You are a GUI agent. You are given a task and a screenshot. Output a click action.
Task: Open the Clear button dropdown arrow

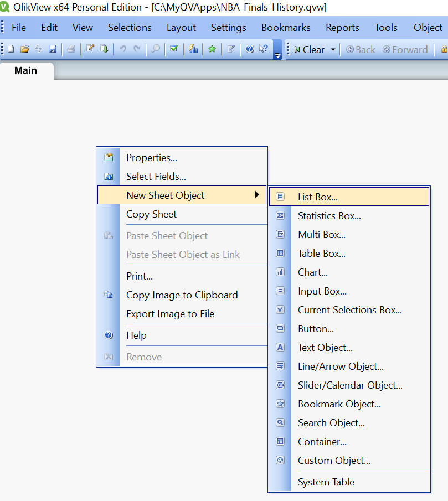(x=334, y=49)
